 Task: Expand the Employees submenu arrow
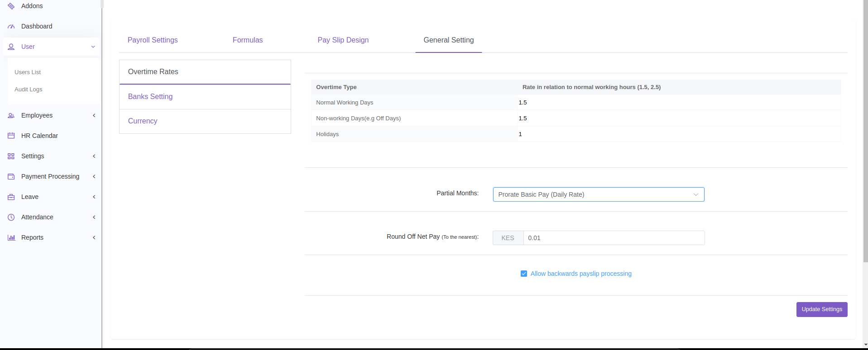(x=94, y=116)
